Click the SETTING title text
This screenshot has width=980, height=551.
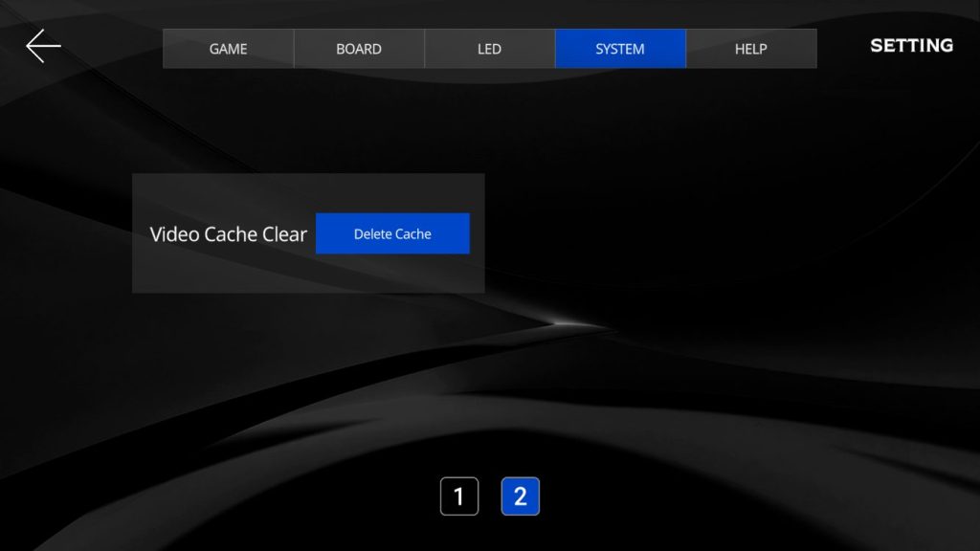pyautogui.click(x=912, y=46)
